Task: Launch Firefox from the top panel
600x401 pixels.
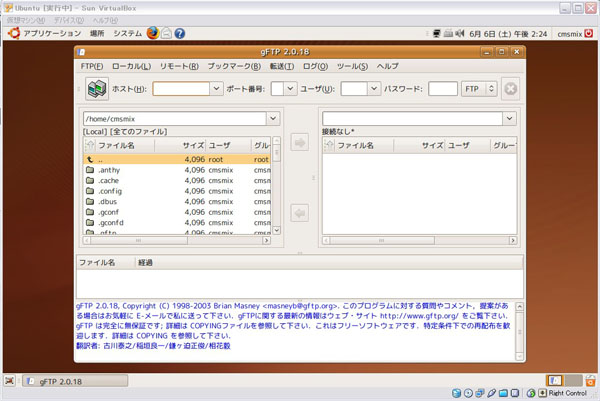Action: (x=153, y=33)
